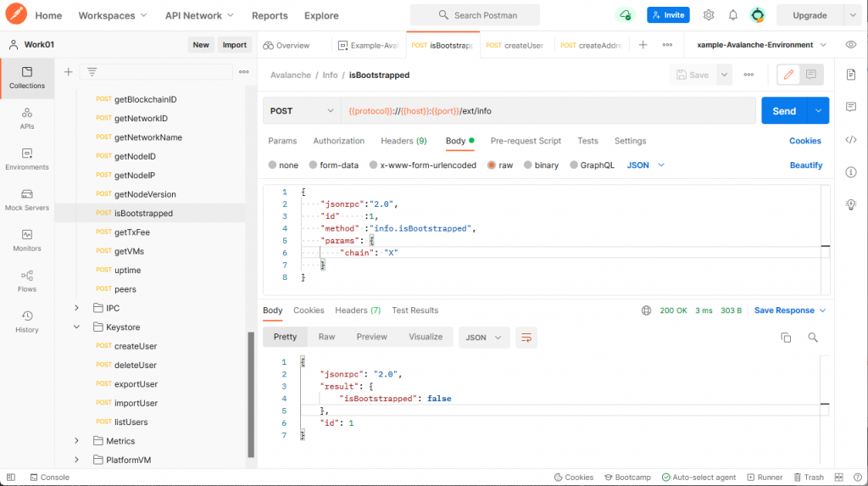Expand the IPC folder in collections
Viewport: 868px width, 486px height.
[x=76, y=308]
